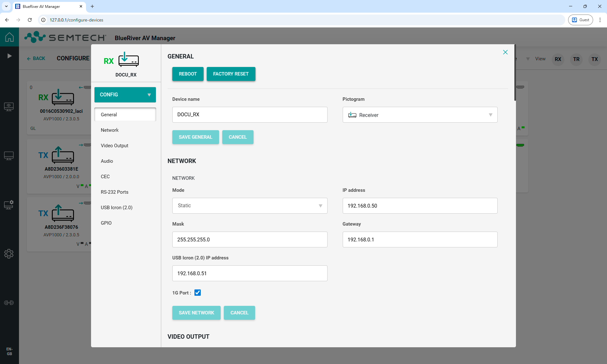
Task: Click the display screen sidebar icon
Action: pyautogui.click(x=9, y=156)
